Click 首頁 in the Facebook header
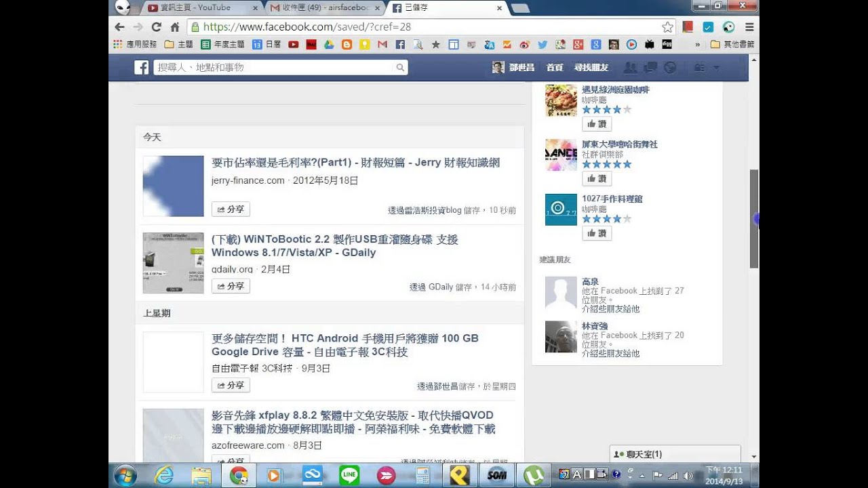 coord(555,68)
